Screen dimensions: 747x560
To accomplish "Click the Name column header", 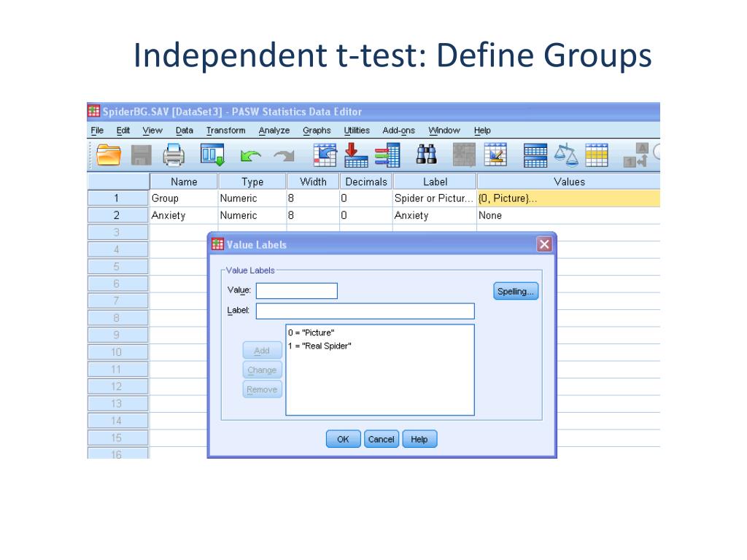I will pos(184,182).
